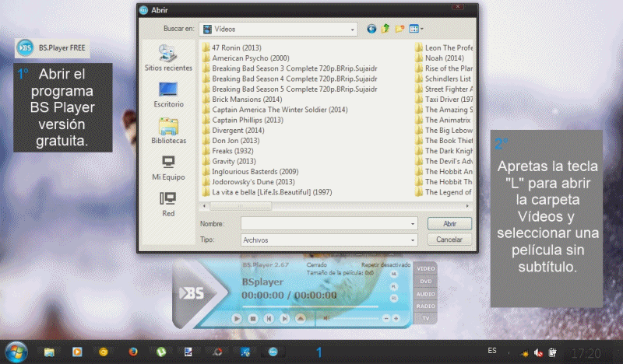The image size is (623, 364).
Task: Click the file list scrollbar right arrow
Action: click(467, 206)
